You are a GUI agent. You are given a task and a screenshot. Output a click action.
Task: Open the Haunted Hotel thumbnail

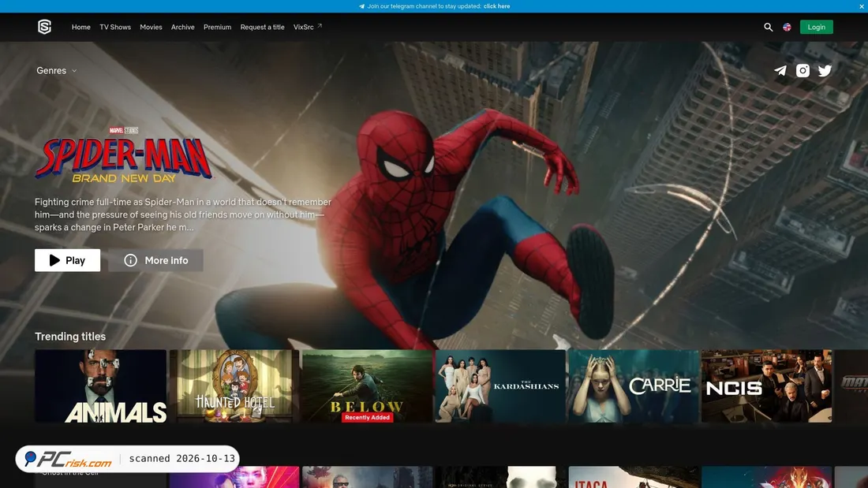coord(234,386)
